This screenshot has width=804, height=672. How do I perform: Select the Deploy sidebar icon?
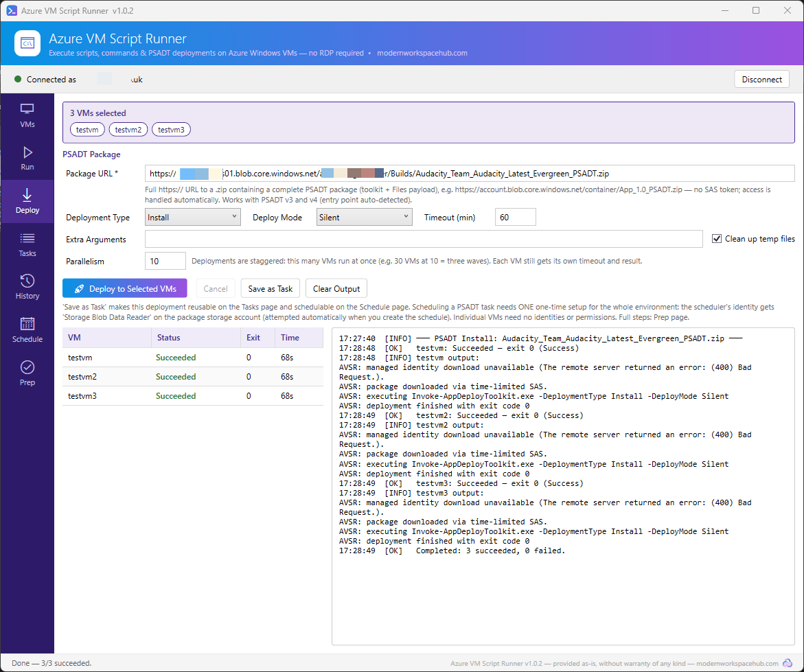[x=27, y=201]
